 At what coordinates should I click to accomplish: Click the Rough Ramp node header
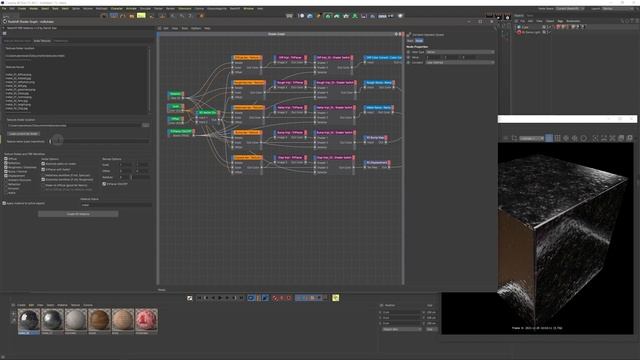tap(379, 82)
